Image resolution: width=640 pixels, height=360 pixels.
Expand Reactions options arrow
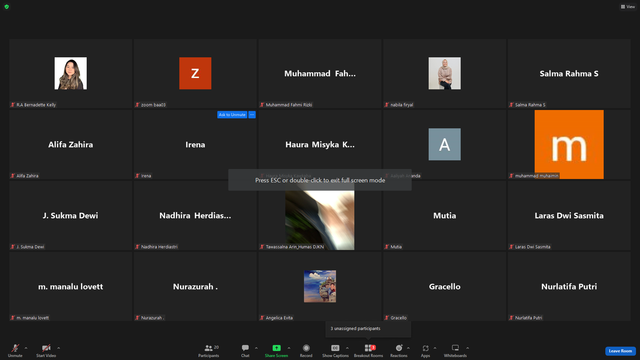click(x=408, y=348)
